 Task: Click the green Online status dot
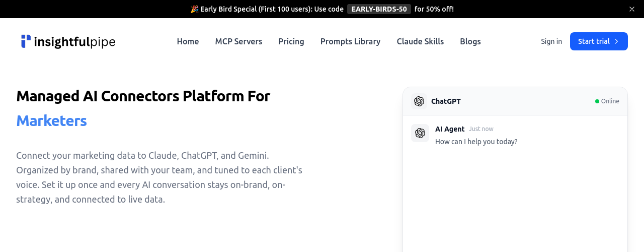[597, 101]
